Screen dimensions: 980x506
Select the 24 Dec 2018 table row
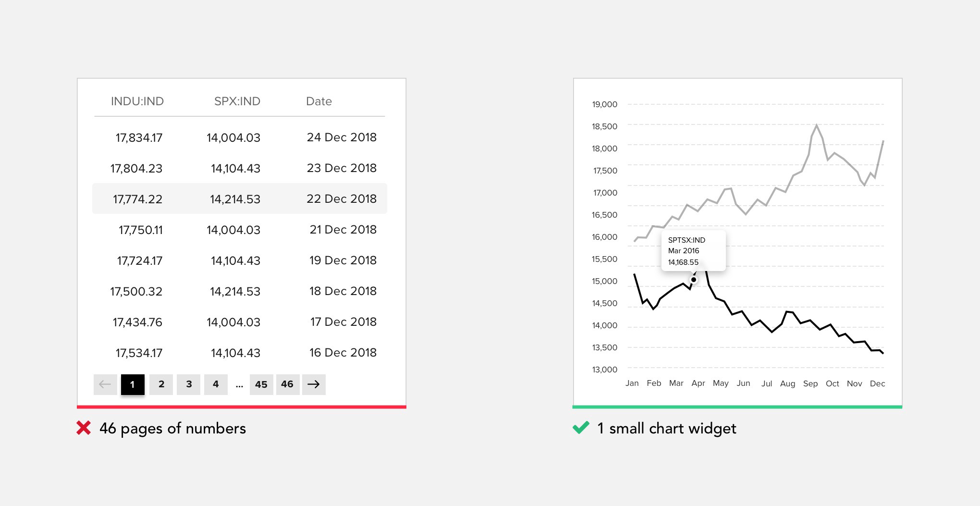[240, 137]
